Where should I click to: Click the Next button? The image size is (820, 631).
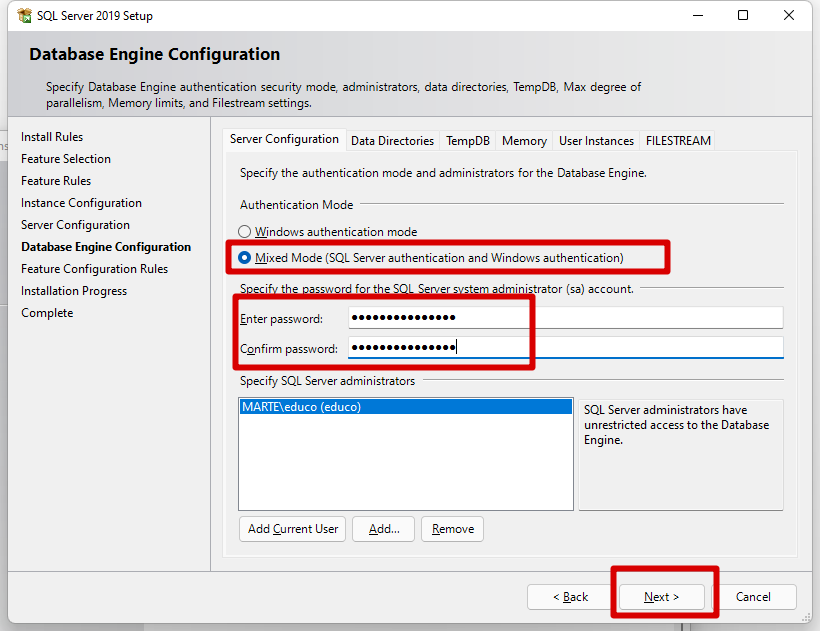pos(662,597)
